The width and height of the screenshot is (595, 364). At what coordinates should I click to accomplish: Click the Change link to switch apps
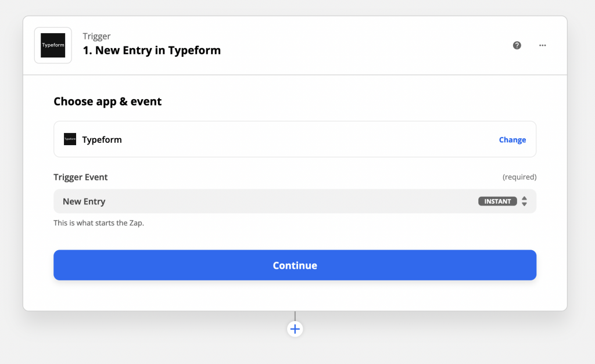tap(512, 139)
